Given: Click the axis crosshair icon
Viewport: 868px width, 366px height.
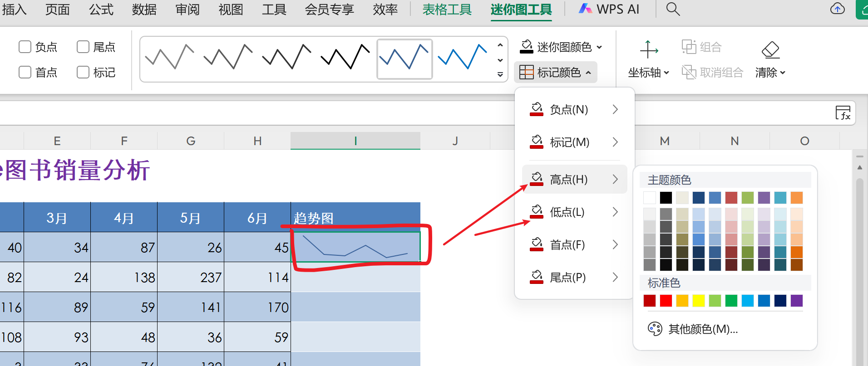Looking at the screenshot, I should (x=649, y=49).
